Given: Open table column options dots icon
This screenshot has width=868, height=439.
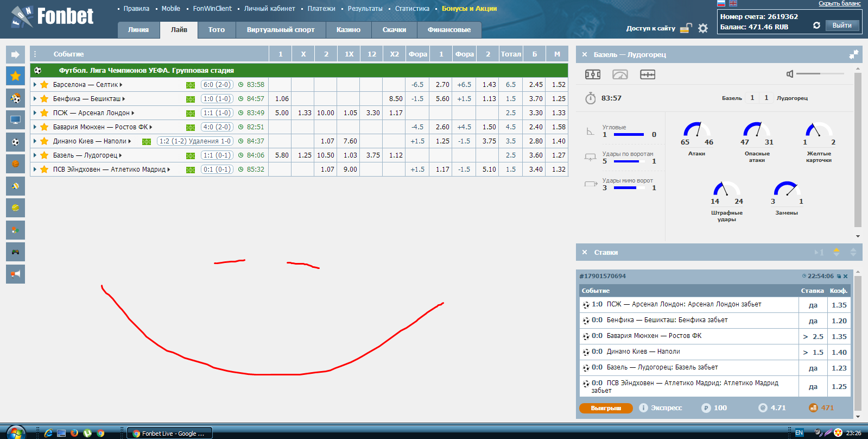Looking at the screenshot, I should (x=35, y=54).
